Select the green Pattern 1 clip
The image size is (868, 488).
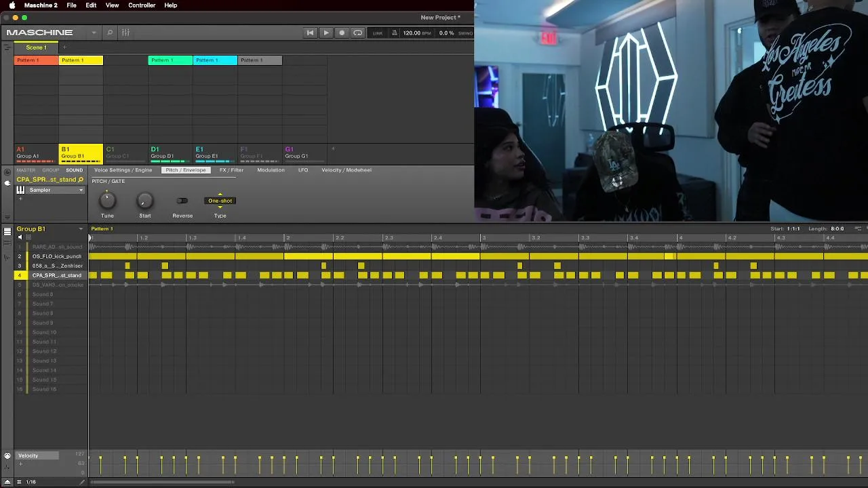[x=170, y=60]
